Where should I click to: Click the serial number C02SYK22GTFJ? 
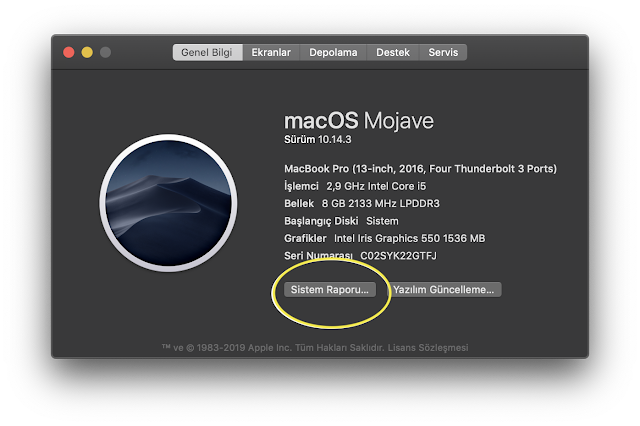pyautogui.click(x=398, y=256)
